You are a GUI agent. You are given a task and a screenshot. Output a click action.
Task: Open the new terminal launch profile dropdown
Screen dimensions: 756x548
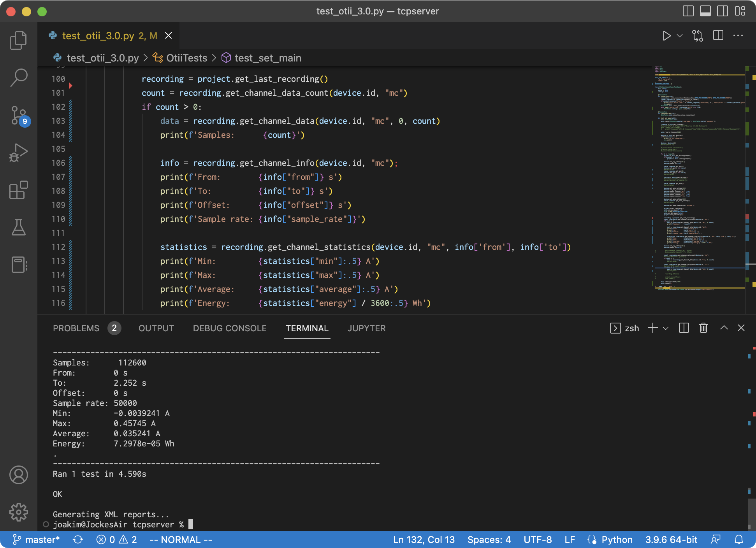[x=666, y=328]
